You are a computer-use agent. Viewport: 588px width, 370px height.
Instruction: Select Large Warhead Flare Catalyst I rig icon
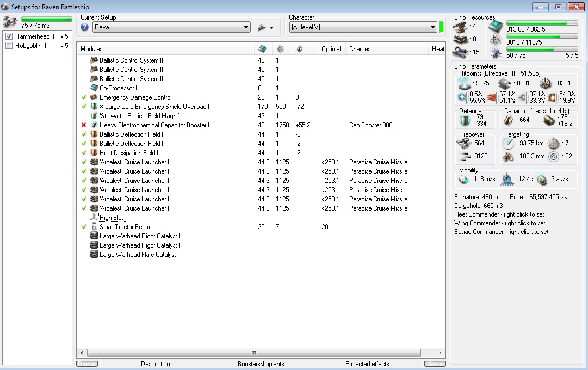point(94,255)
